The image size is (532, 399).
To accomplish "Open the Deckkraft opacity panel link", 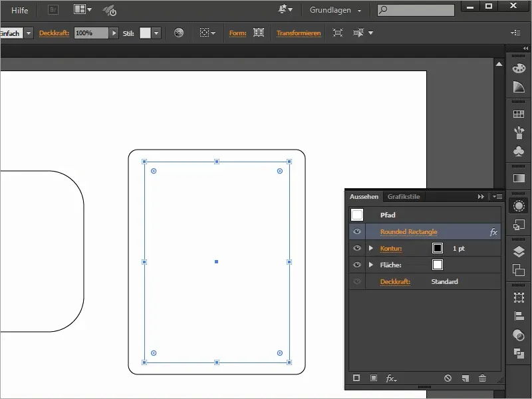I will coord(54,33).
